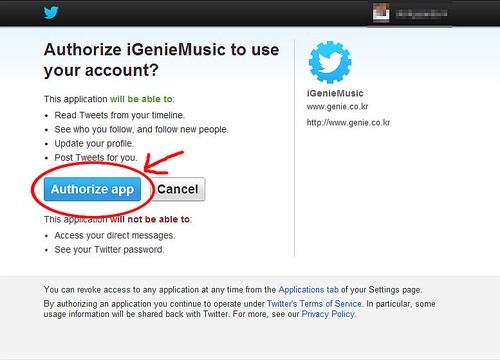Click the iGenieMusic gear bird app icon
This screenshot has width=500, height=360.
(330, 62)
